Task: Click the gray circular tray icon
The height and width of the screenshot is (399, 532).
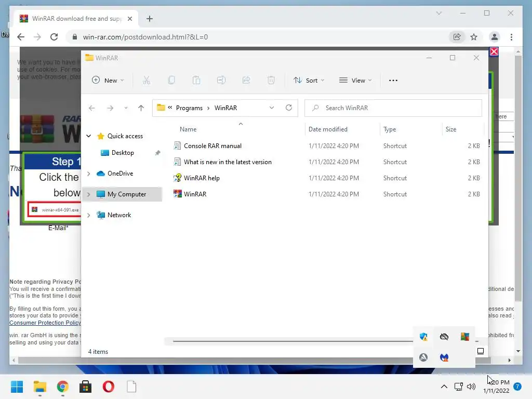Action: [x=423, y=357]
